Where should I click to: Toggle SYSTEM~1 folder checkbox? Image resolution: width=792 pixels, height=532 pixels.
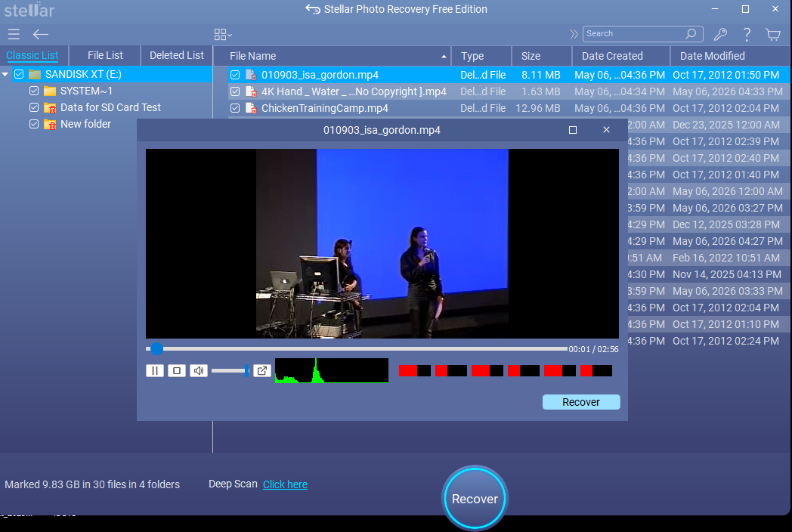click(x=34, y=91)
